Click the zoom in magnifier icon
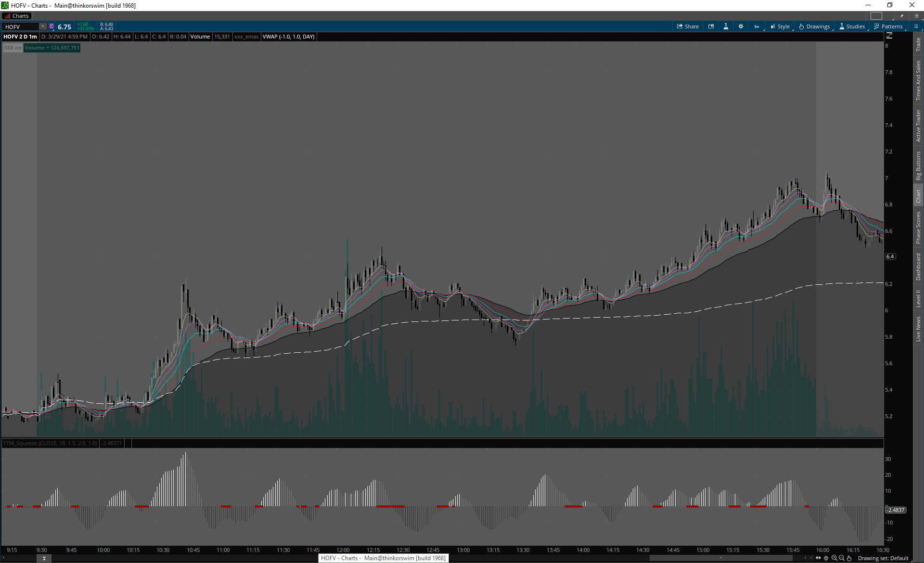 [x=834, y=558]
